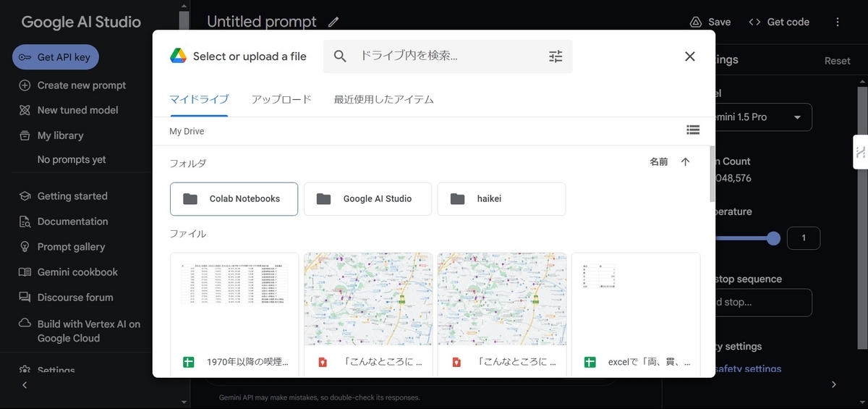Select the Colab Notebooks folder
The height and width of the screenshot is (409, 868).
(234, 199)
